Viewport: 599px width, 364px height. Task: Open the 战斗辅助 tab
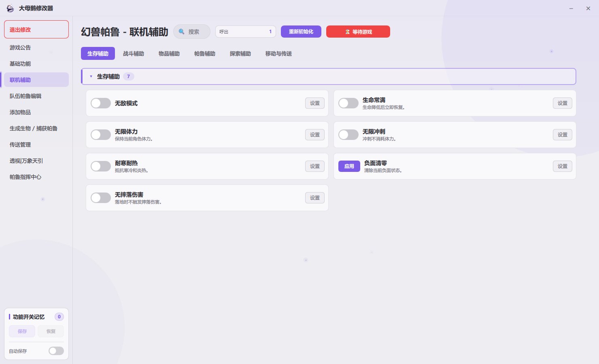click(x=134, y=53)
